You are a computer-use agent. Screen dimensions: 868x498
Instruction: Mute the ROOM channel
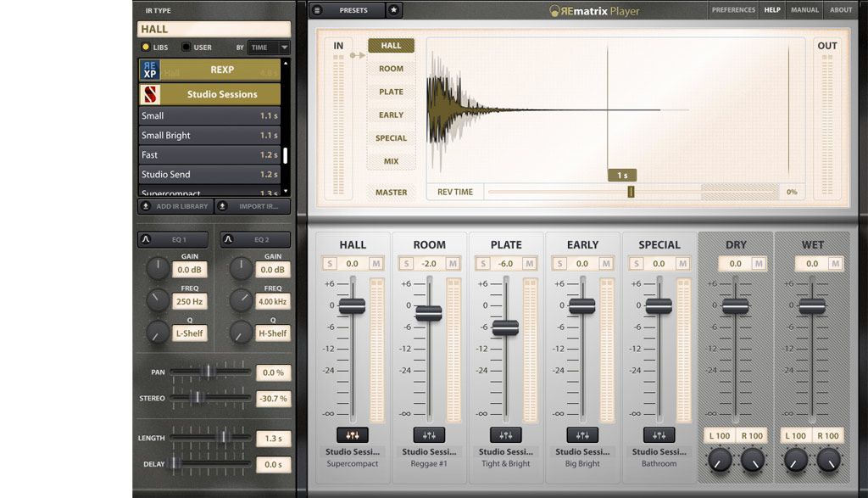[x=453, y=264]
